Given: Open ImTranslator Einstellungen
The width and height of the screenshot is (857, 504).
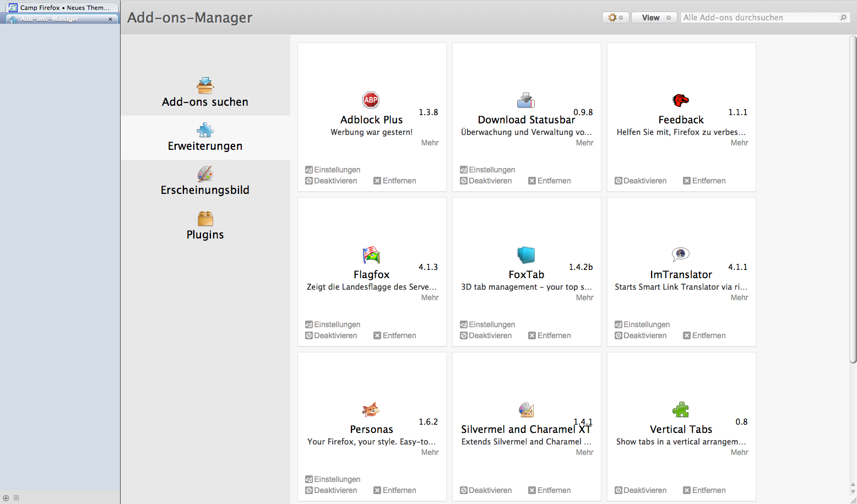Looking at the screenshot, I should pyautogui.click(x=642, y=324).
